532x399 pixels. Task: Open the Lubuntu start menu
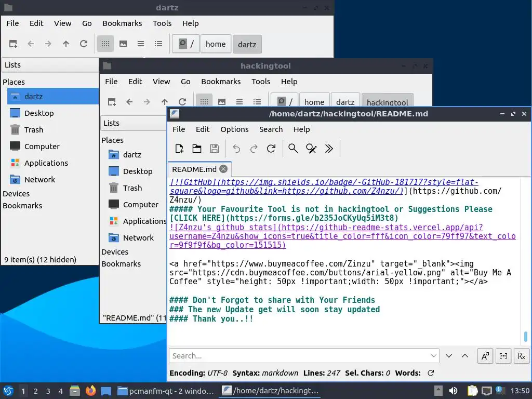tap(8, 391)
